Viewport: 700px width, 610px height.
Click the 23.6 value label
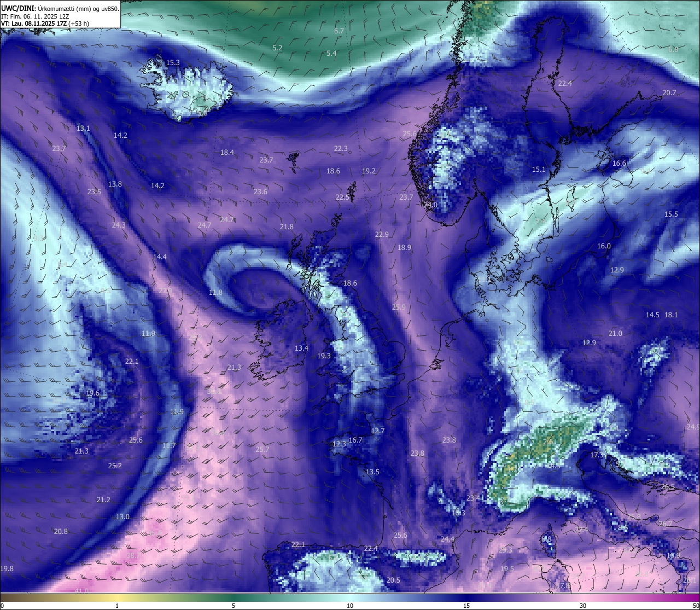(x=260, y=192)
